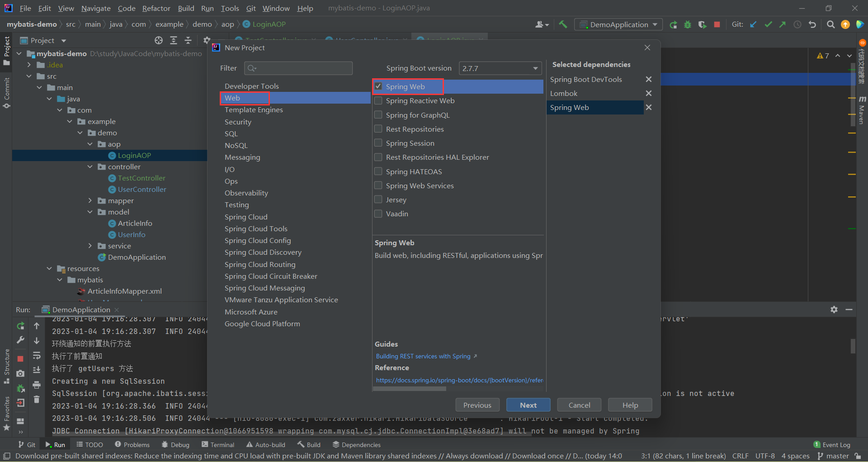Click horizontal scrollbar under dependency description

point(410,389)
